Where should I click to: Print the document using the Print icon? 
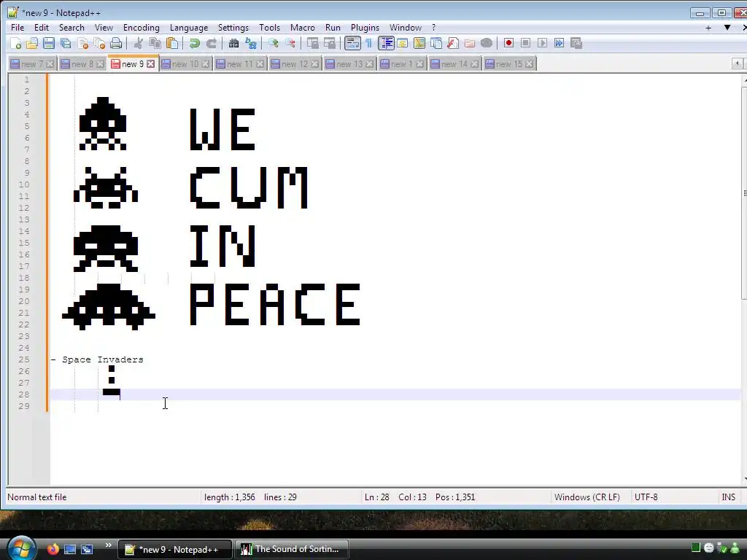pyautogui.click(x=116, y=43)
